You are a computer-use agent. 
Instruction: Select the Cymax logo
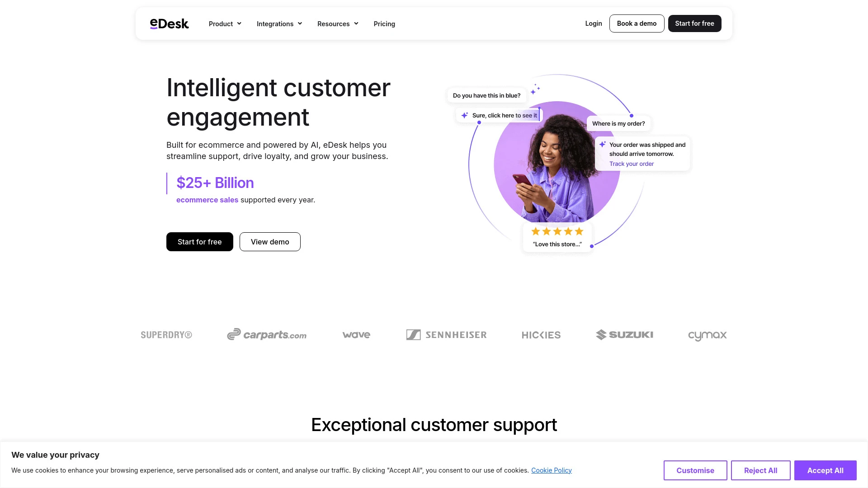click(708, 335)
